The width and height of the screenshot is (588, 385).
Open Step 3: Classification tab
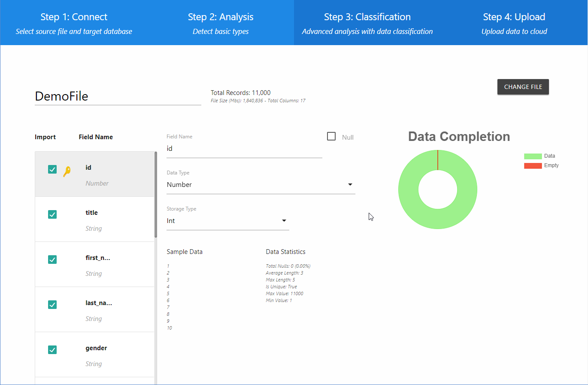367,23
